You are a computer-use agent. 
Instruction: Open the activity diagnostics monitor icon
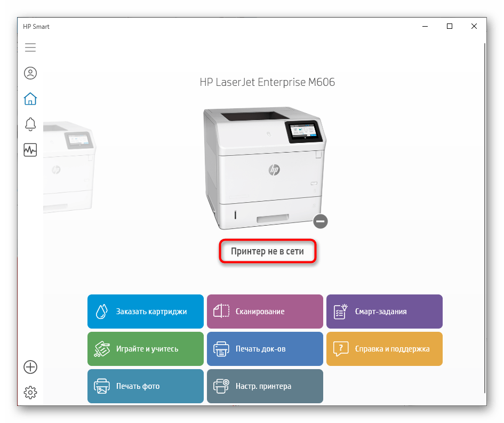(x=30, y=150)
